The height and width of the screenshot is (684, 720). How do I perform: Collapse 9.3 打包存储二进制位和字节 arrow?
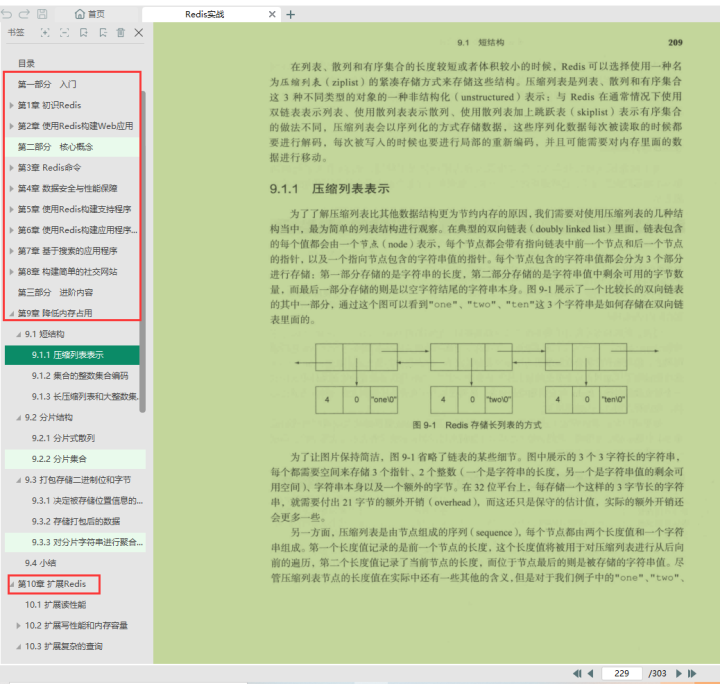pyautogui.click(x=19, y=480)
